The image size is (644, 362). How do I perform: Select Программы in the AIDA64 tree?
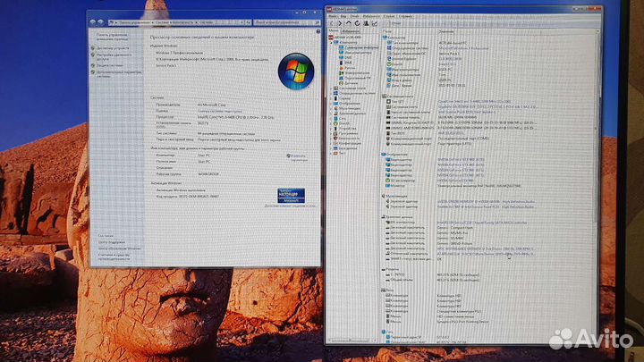click(345, 133)
